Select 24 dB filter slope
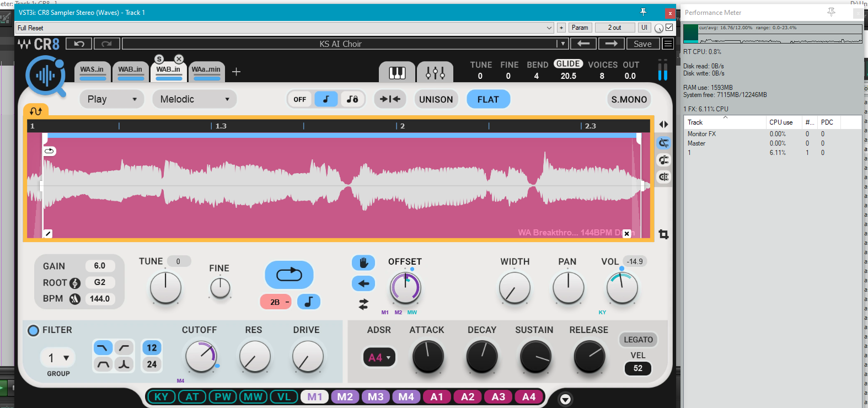This screenshot has height=408, width=868. (x=152, y=364)
